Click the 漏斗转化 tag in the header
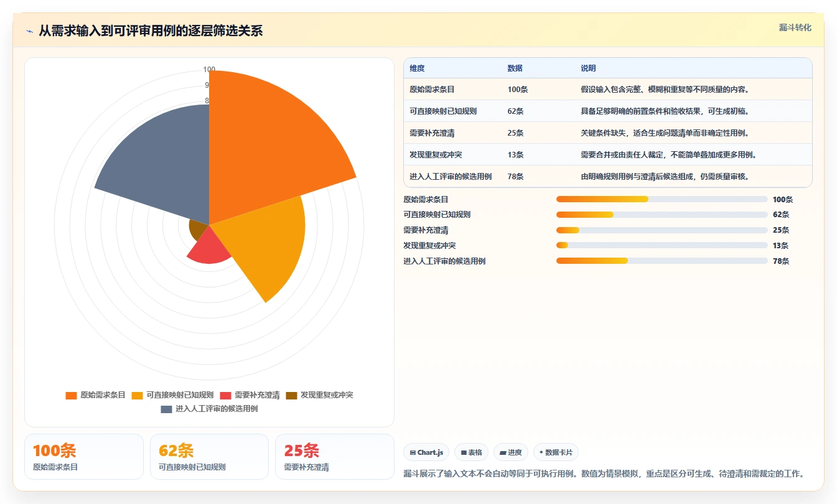 tap(795, 28)
